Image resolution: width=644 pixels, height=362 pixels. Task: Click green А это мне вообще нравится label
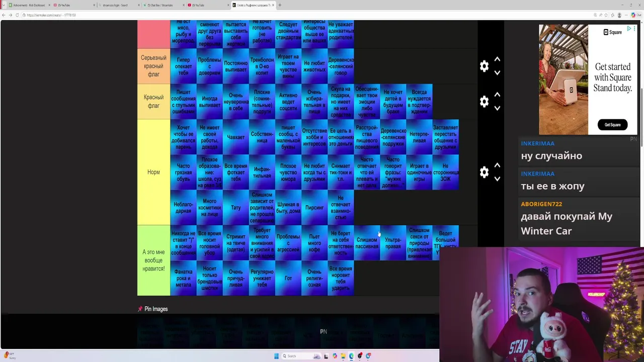[153, 260]
